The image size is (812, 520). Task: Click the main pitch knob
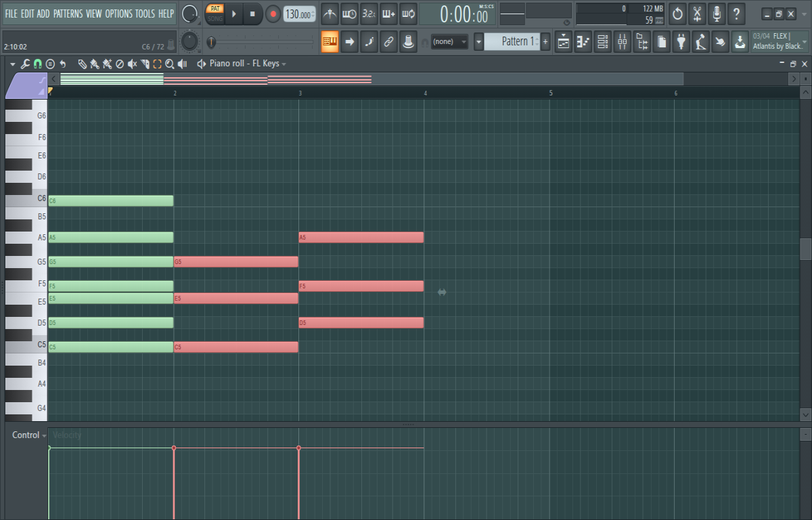click(190, 41)
